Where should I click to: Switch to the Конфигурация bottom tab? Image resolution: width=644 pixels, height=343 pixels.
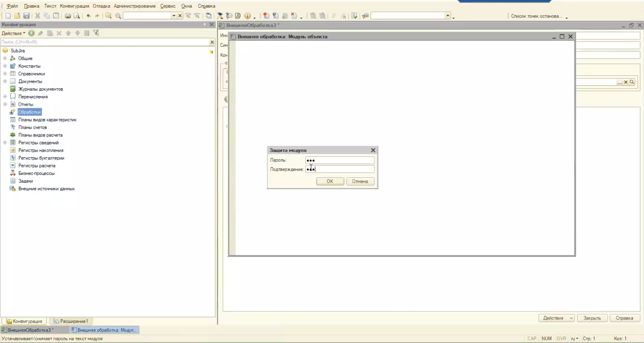(x=24, y=321)
